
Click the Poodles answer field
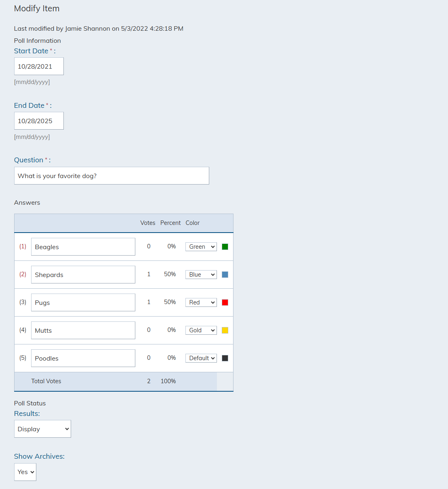click(x=83, y=358)
